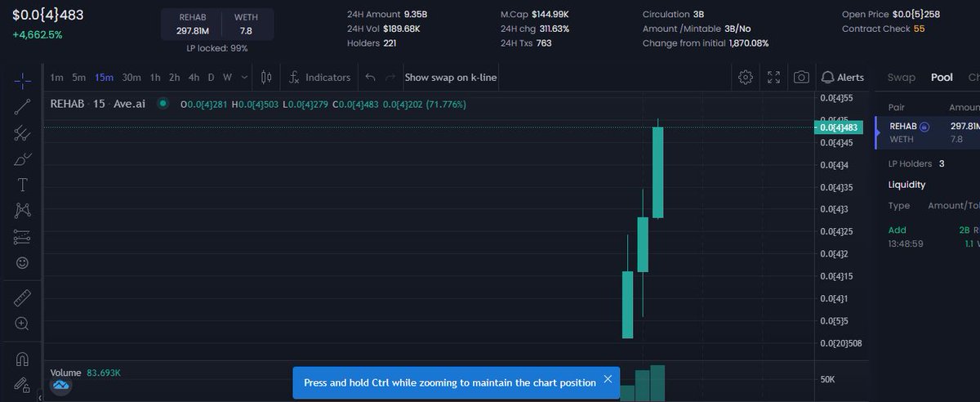Select the daily D timeframe
Viewport: 980px width, 402px height.
[211, 78]
